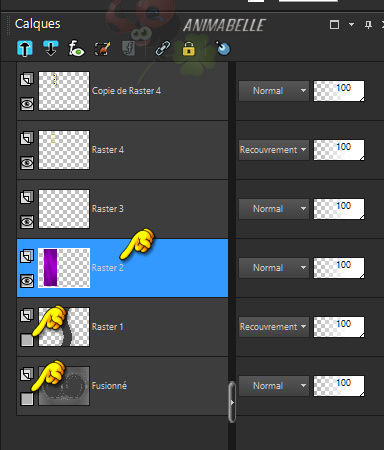Open Recouvrement blend dropdown for Raster 1

[x=274, y=327]
